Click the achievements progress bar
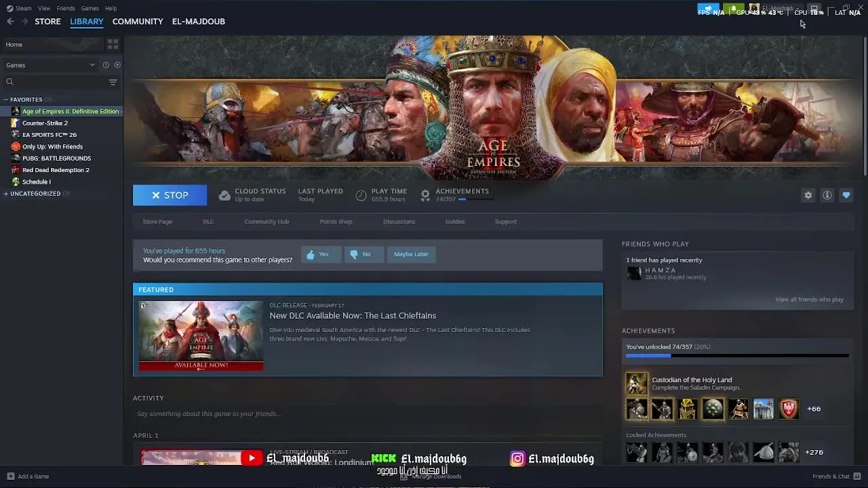This screenshot has width=868, height=488. 737,355
